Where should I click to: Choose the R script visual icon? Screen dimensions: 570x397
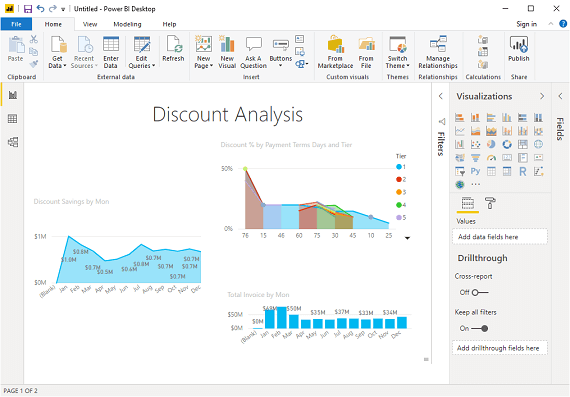click(523, 171)
